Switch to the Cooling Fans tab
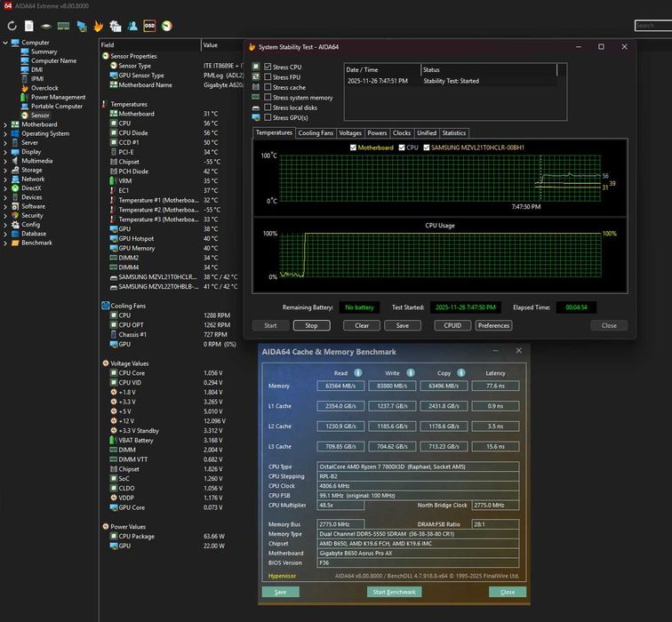 315,133
